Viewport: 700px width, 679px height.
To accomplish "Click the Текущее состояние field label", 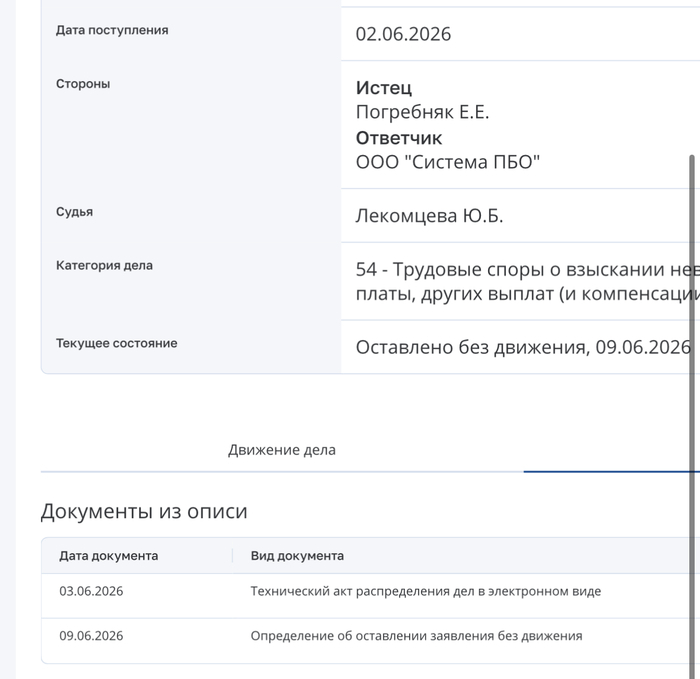I will (x=117, y=343).
